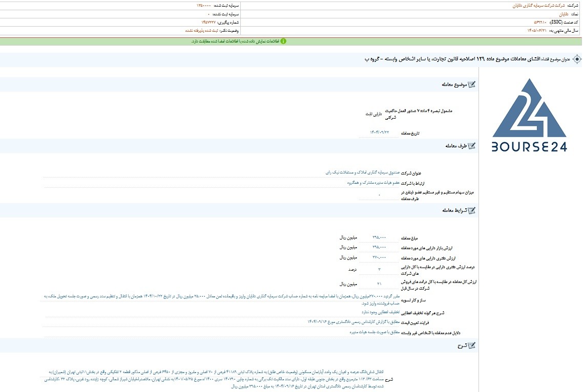Click the green info icon in the notice bar
This screenshot has height=392, width=583.
(283, 41)
